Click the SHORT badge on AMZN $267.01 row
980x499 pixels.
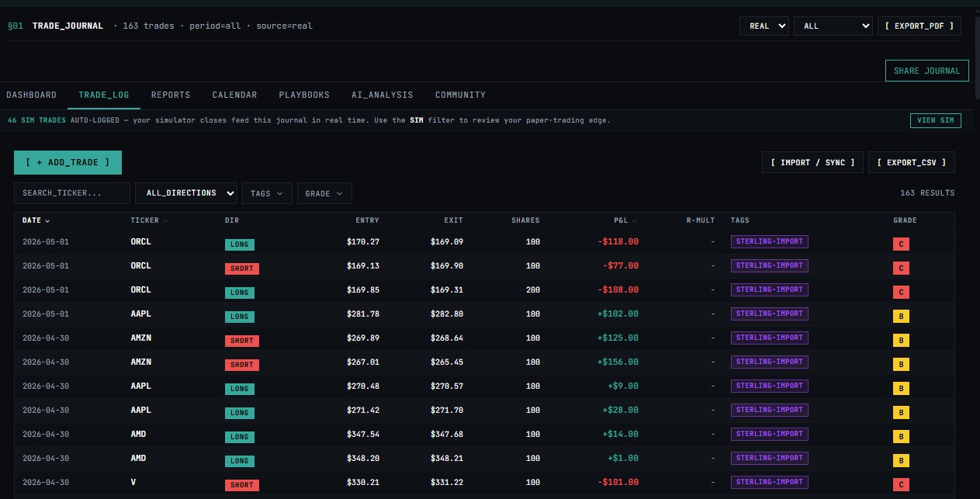point(242,365)
